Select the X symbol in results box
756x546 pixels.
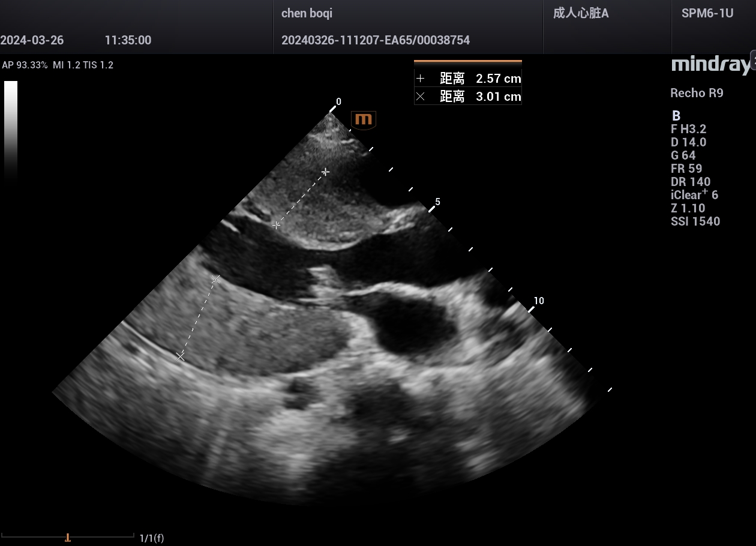point(421,97)
